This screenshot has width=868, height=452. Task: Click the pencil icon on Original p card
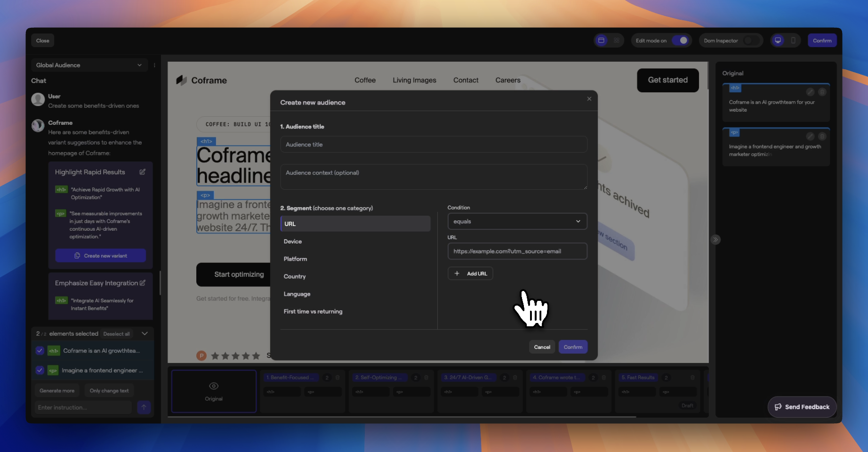click(810, 137)
